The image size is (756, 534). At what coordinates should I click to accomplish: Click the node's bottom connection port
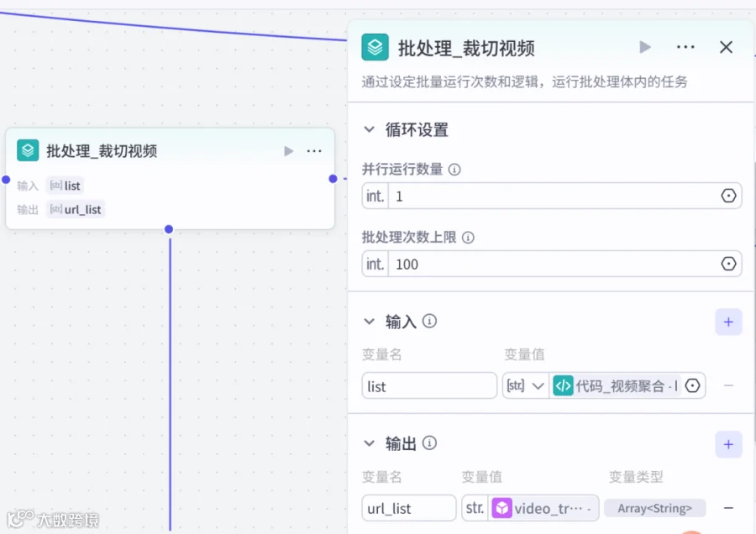point(169,229)
